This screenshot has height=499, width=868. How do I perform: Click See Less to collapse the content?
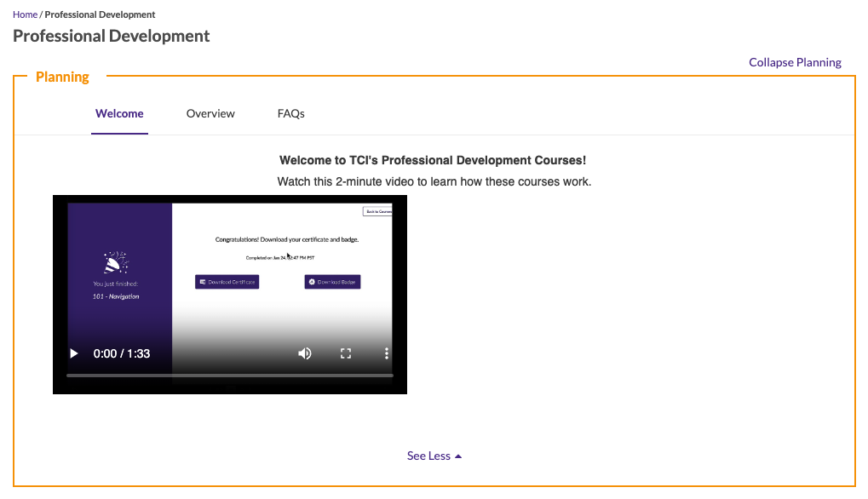point(428,455)
